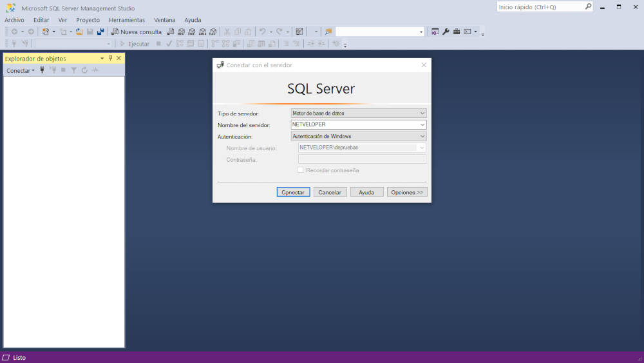
Task: Click the filter funnel icon in Object Explorer
Action: 74,70
